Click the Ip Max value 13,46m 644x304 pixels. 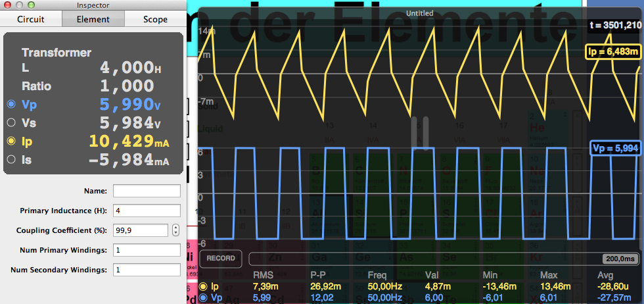pos(555,287)
